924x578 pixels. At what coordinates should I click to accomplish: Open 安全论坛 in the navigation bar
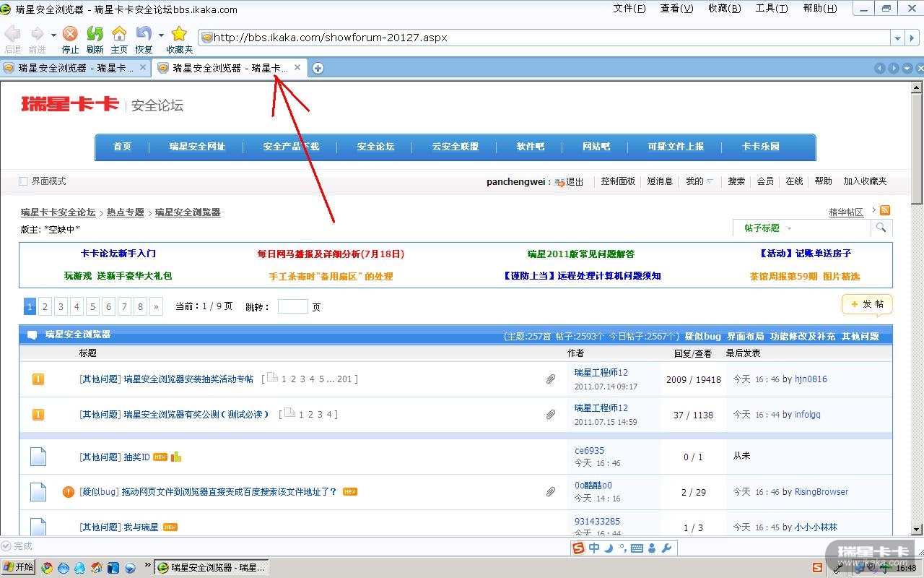click(x=375, y=147)
